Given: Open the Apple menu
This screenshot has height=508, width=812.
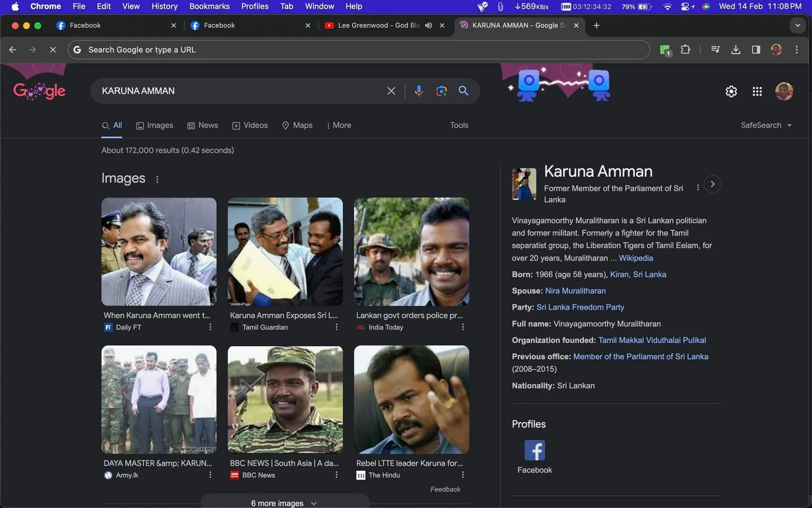Looking at the screenshot, I should pos(15,6).
